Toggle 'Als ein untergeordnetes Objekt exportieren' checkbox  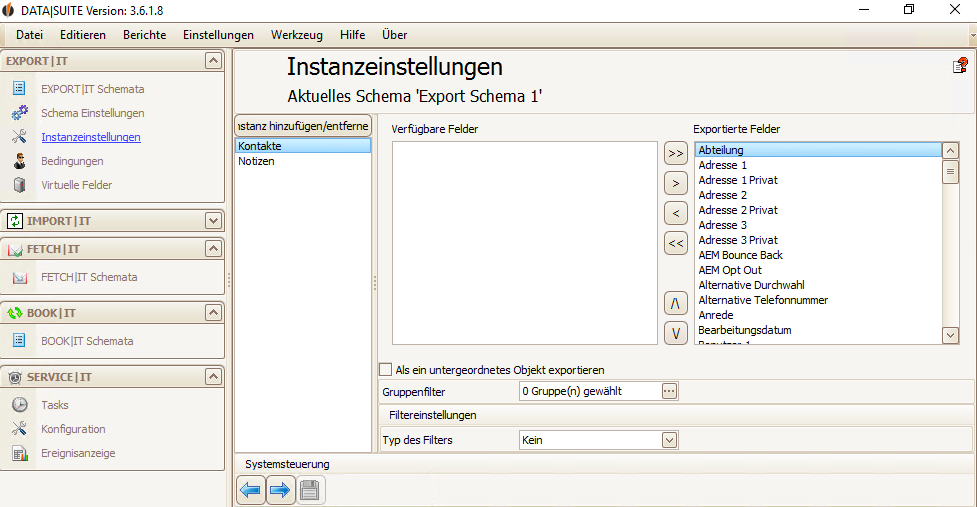pos(386,369)
